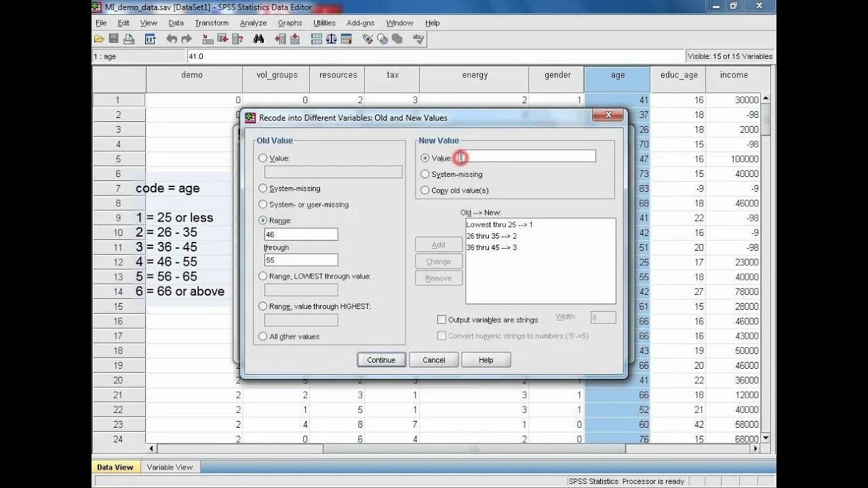The image size is (868, 488).
Task: Click the scroll-up arrow of the data grid
Action: [x=766, y=98]
